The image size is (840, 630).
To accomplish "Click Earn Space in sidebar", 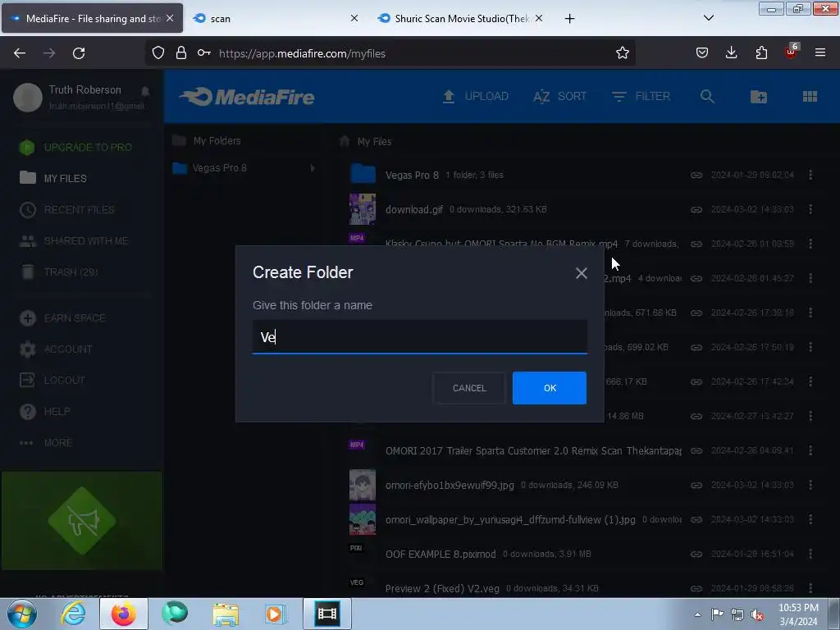I will [x=62, y=317].
